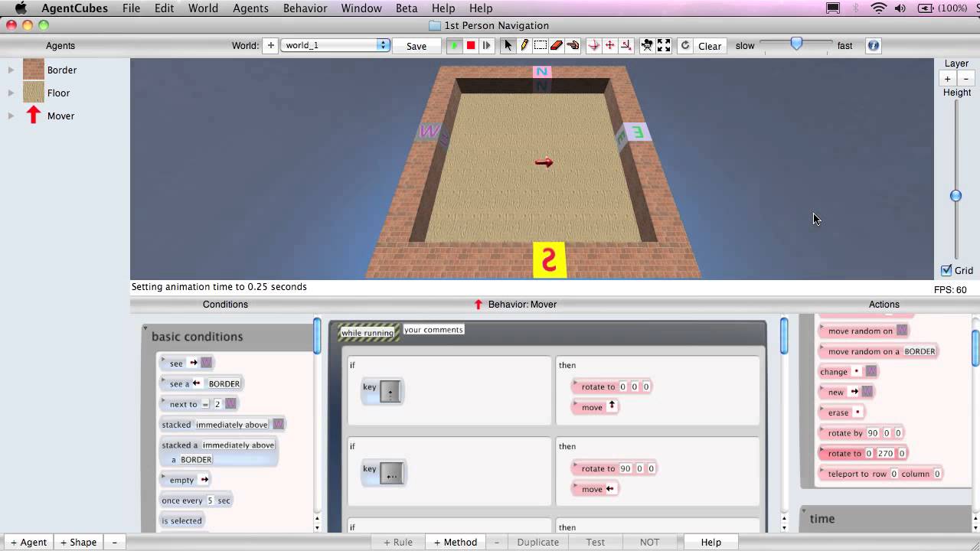This screenshot has height=551, width=980.
Task: Open the File menu
Action: (131, 8)
